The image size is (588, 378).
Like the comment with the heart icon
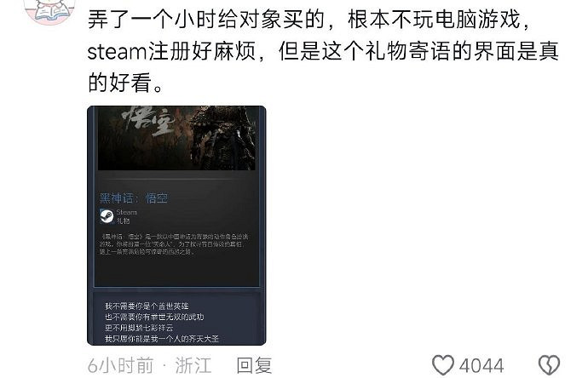pyautogui.click(x=443, y=365)
